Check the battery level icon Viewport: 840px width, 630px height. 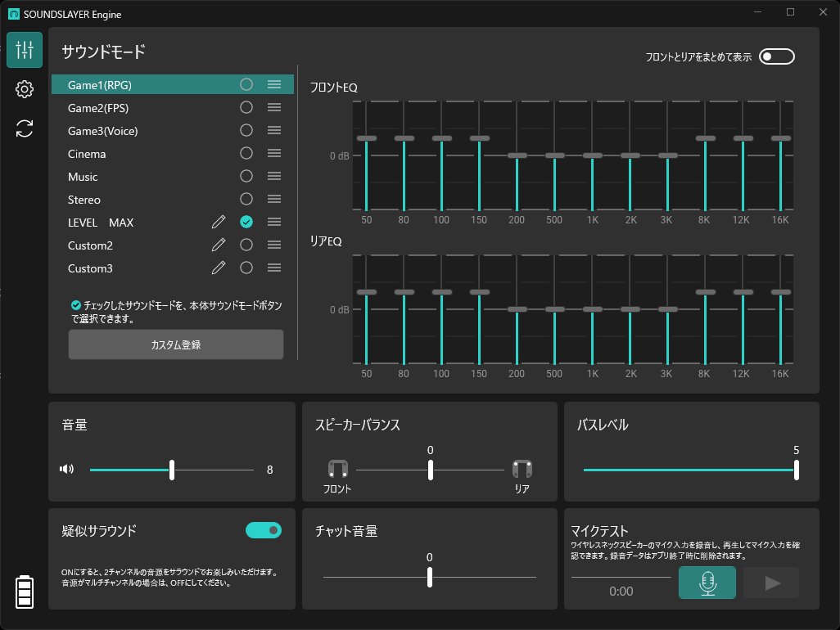tap(25, 592)
